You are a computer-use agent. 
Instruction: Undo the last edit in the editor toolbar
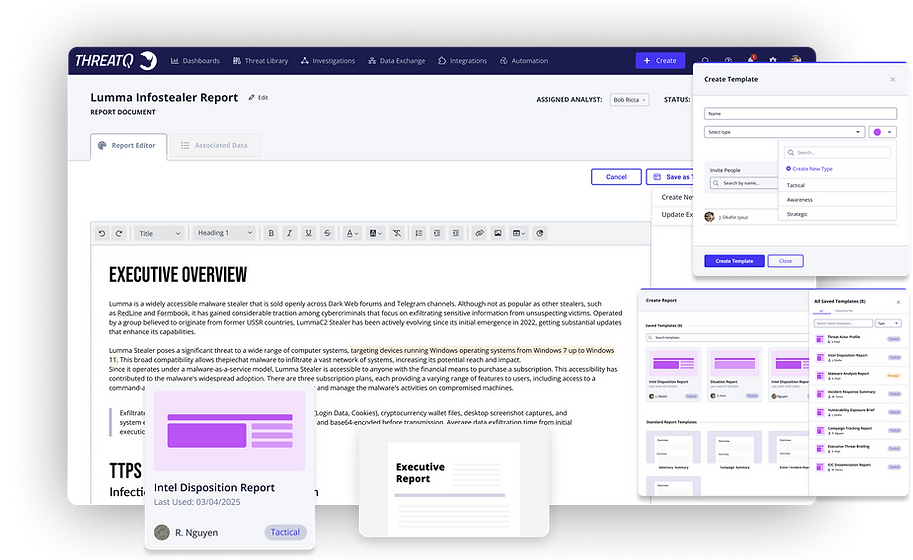pos(102,233)
